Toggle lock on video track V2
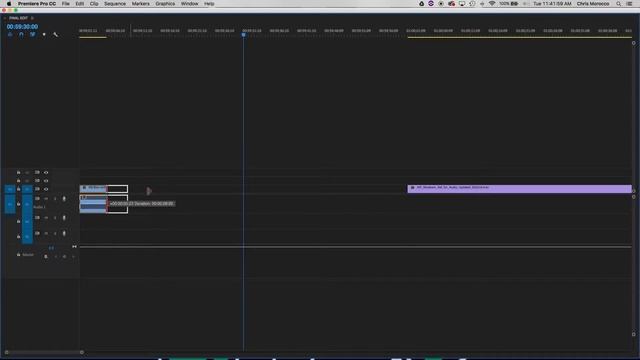640x360 pixels. (18, 181)
